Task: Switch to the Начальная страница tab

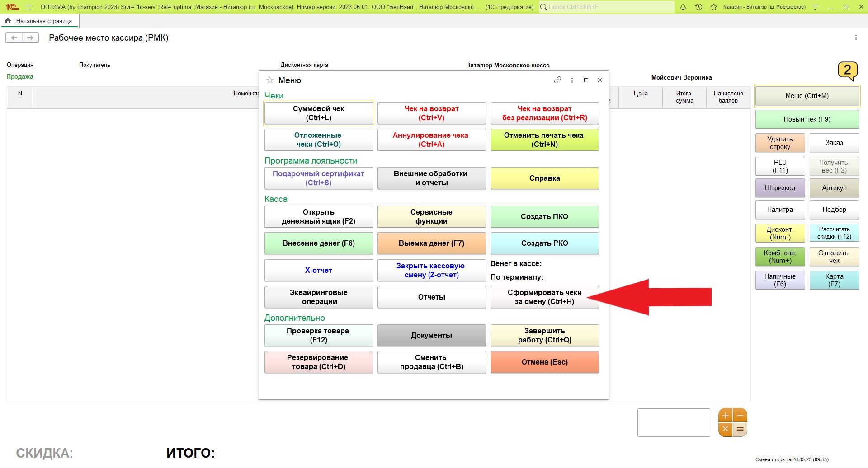Action: pos(39,21)
